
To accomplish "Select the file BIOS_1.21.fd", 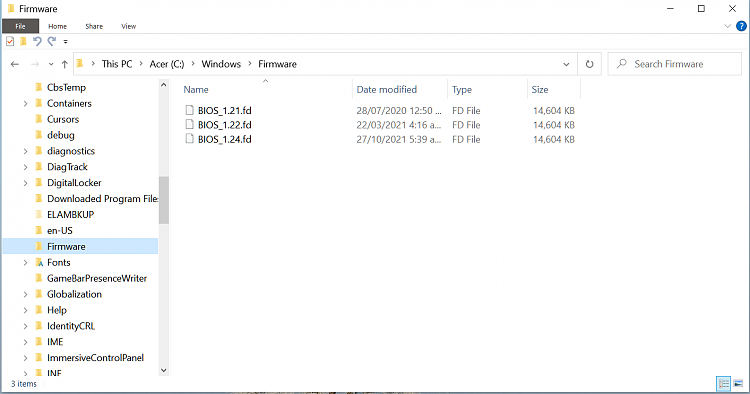I will (x=225, y=110).
